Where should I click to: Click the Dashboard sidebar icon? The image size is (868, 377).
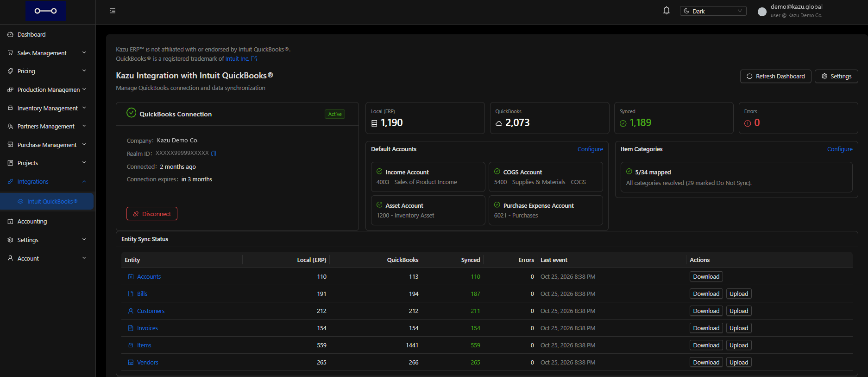(10, 35)
